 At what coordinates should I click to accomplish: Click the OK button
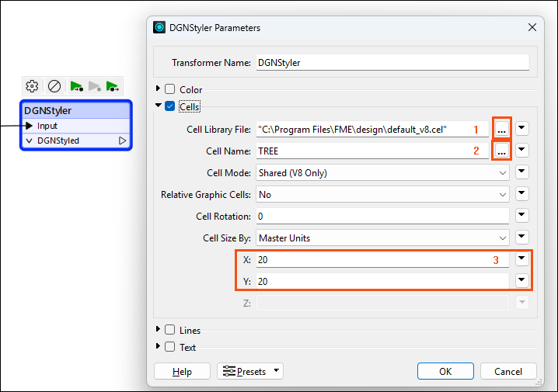445,371
